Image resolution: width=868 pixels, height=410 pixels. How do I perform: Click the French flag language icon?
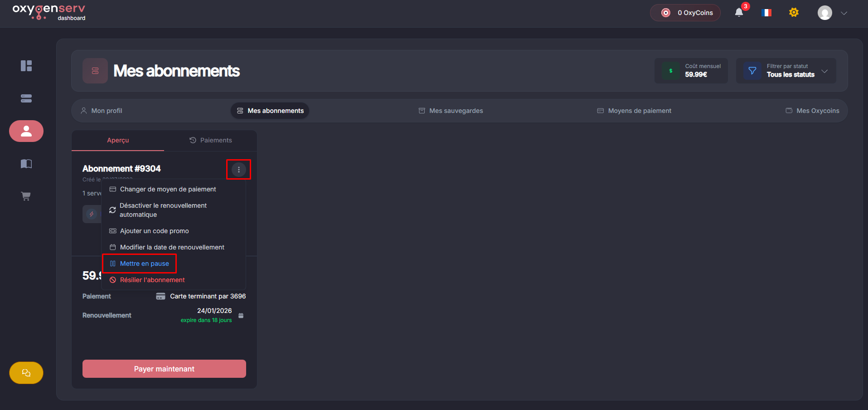coord(766,13)
